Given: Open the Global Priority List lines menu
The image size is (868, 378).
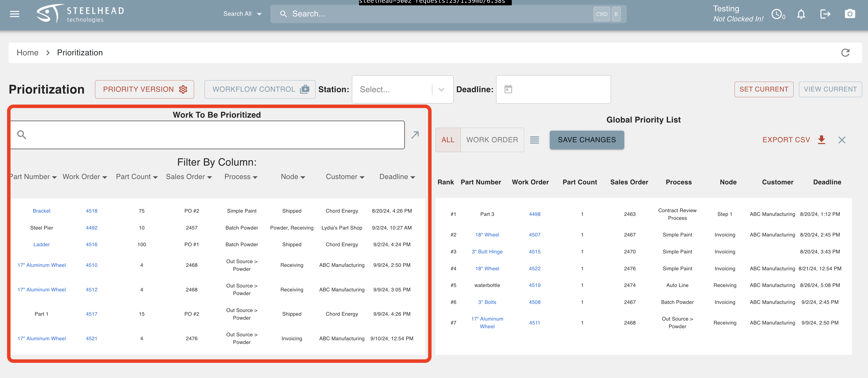Looking at the screenshot, I should coord(534,140).
